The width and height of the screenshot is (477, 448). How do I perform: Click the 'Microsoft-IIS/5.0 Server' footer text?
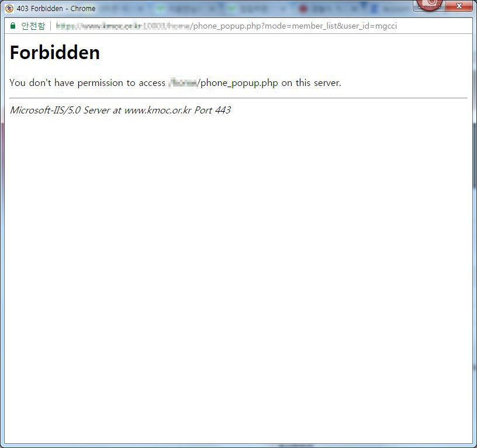pos(120,110)
